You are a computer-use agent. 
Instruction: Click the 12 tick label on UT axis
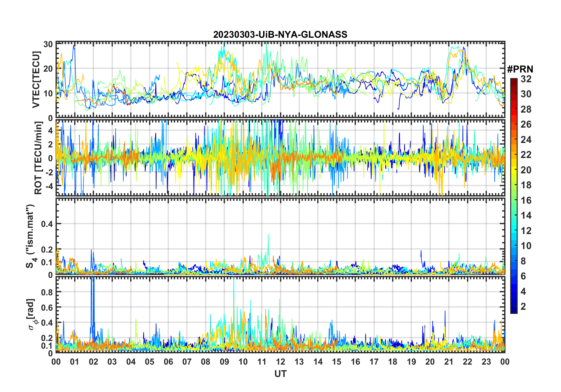[280, 362]
